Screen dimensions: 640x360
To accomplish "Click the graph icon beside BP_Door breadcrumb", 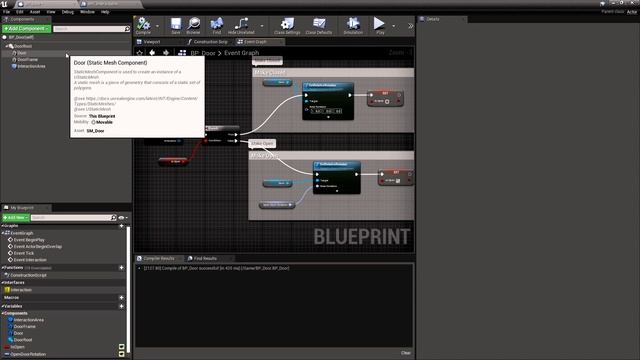I will (x=182, y=53).
